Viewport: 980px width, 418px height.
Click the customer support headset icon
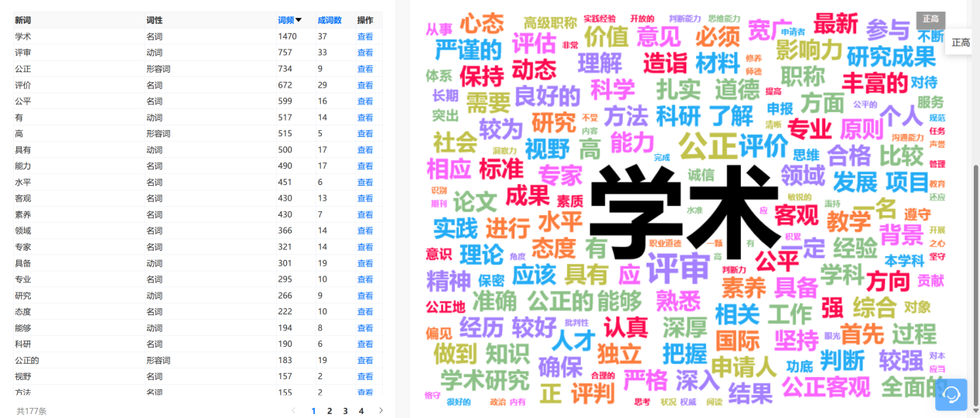point(951,394)
